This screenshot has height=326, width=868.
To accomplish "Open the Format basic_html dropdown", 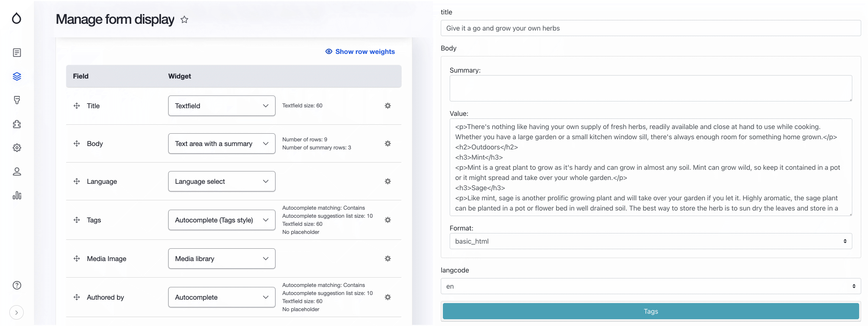I will [651, 241].
